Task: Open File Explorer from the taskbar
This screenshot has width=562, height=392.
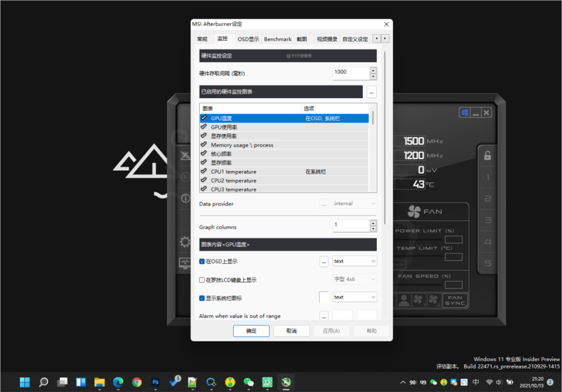Action: [x=99, y=382]
